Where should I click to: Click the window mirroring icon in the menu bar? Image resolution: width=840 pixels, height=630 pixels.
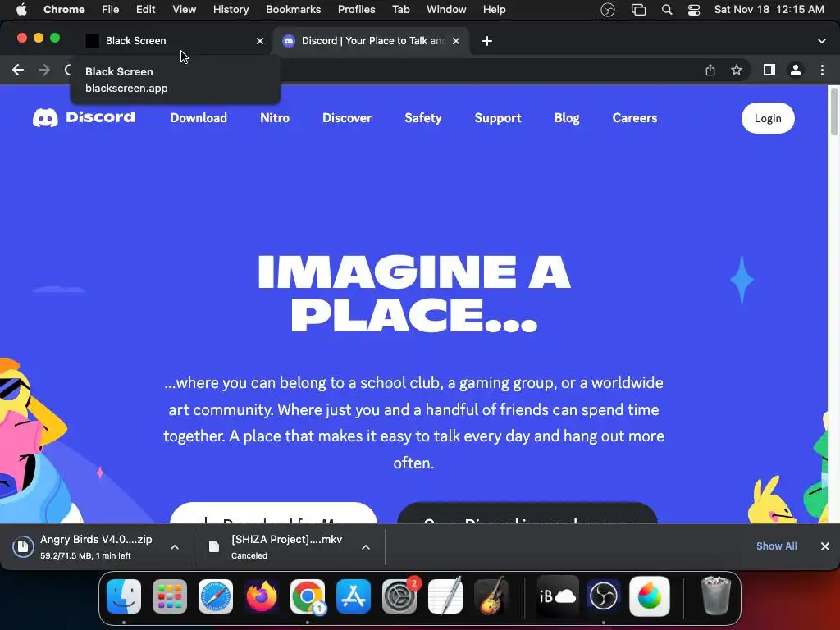point(638,10)
